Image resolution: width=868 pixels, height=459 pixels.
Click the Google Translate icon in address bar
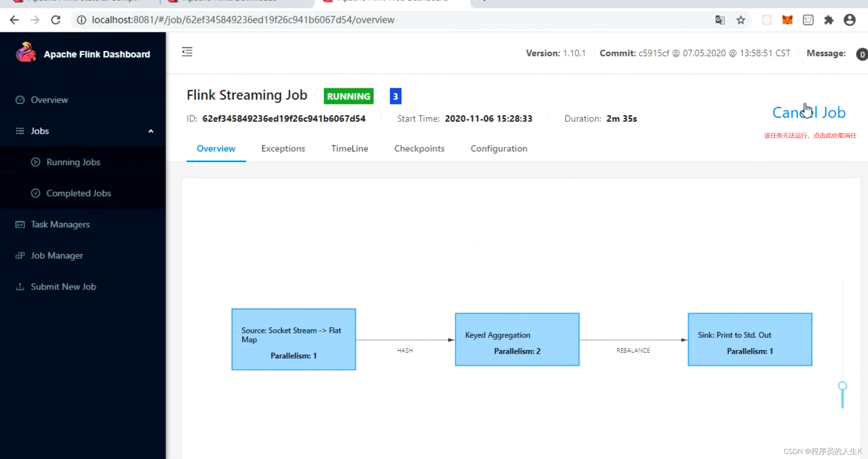click(720, 20)
